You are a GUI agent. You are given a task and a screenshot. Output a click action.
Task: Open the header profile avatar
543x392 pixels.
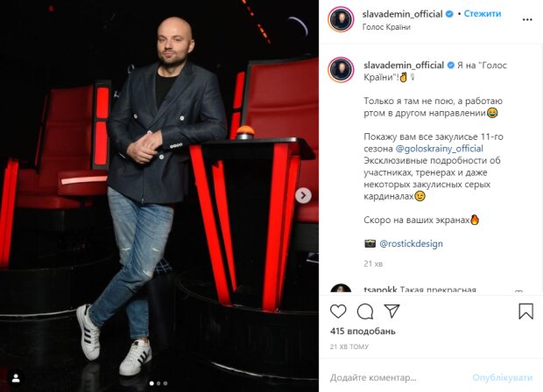coord(341,19)
